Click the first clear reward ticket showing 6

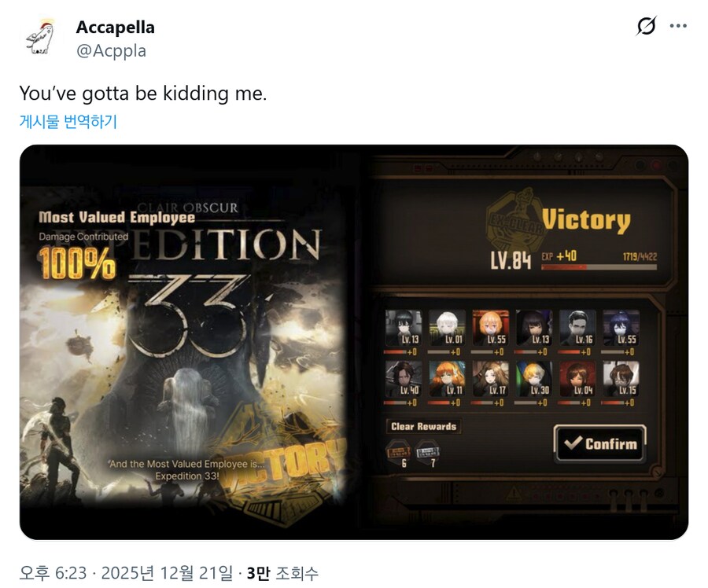click(398, 453)
